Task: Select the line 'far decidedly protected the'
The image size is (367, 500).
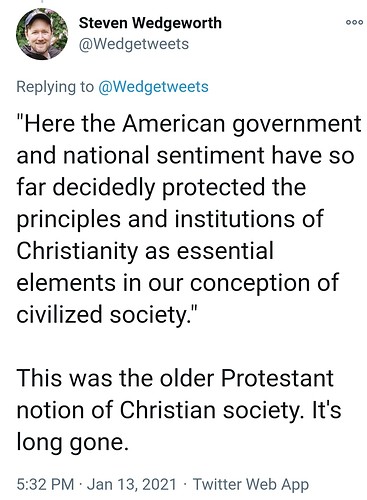Action: click(x=161, y=188)
